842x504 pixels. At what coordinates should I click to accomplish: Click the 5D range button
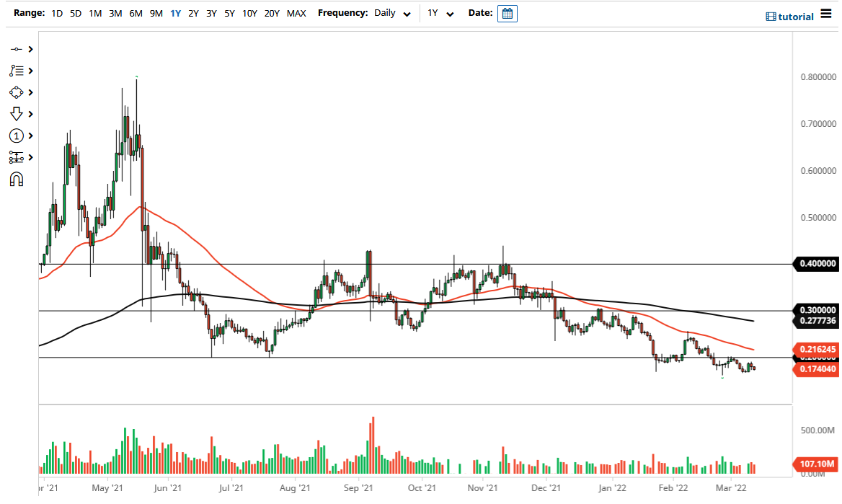tap(75, 13)
